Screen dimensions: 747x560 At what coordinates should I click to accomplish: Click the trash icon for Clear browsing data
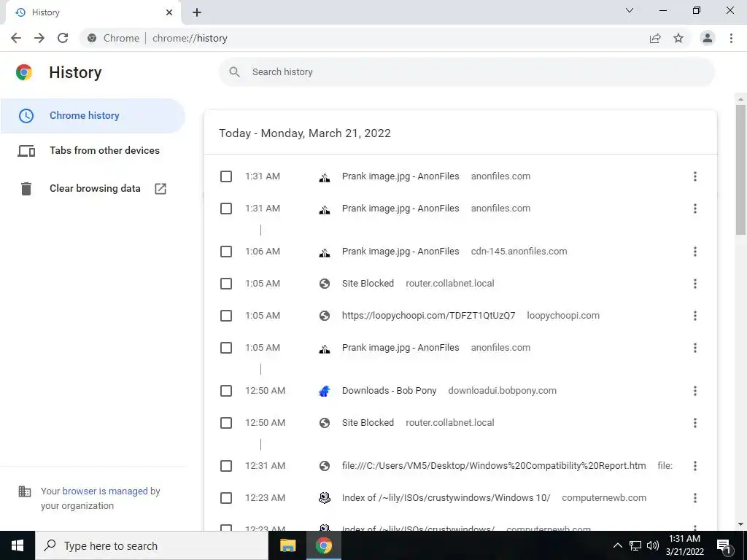[26, 189]
